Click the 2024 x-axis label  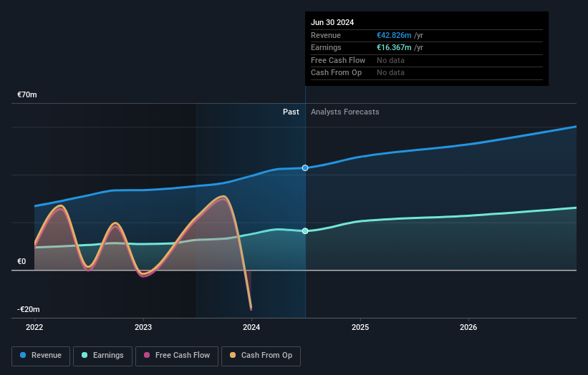[x=251, y=327]
